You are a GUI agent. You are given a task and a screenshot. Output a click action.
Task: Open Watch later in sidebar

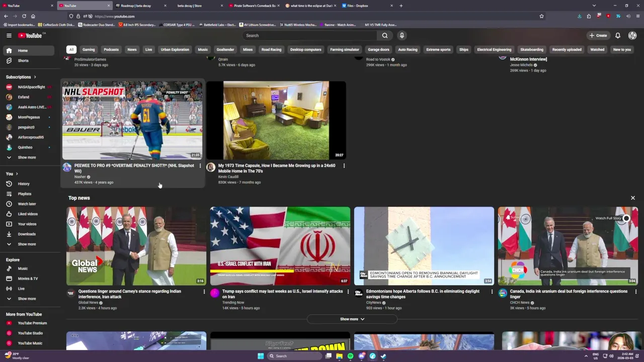[x=29, y=204]
